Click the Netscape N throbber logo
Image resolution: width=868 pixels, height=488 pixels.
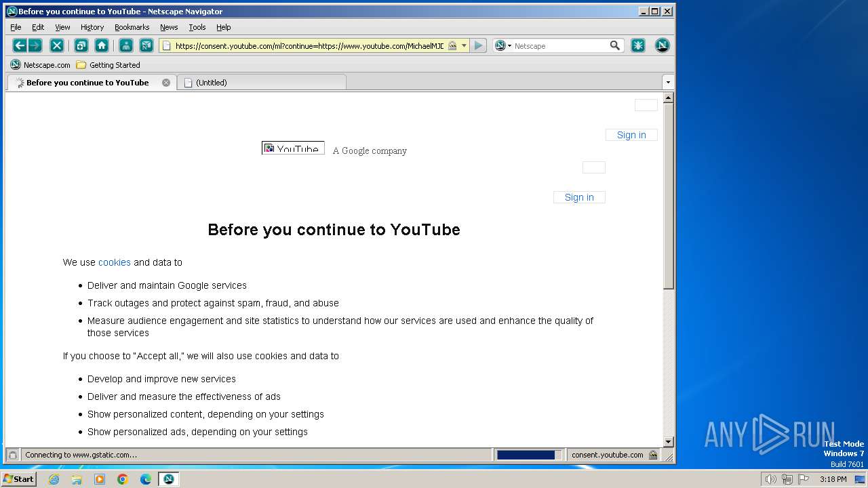pos(663,45)
